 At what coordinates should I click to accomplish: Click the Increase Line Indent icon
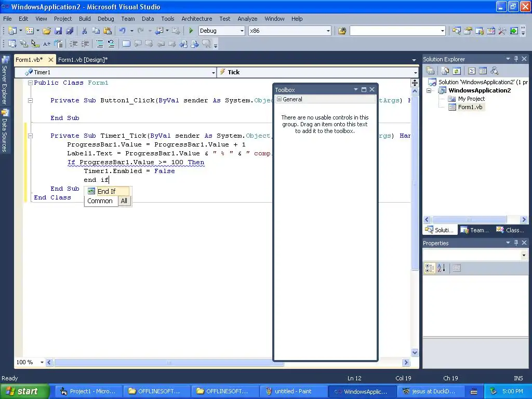click(x=85, y=44)
